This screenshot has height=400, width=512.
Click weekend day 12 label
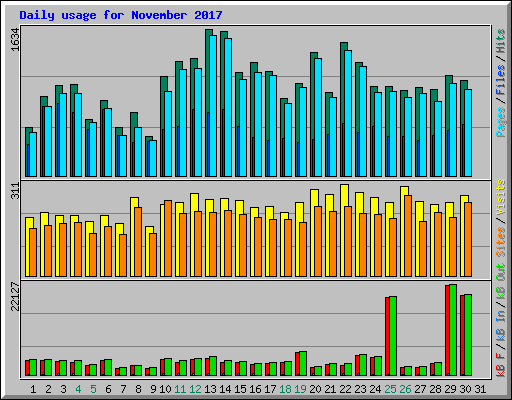point(195,389)
